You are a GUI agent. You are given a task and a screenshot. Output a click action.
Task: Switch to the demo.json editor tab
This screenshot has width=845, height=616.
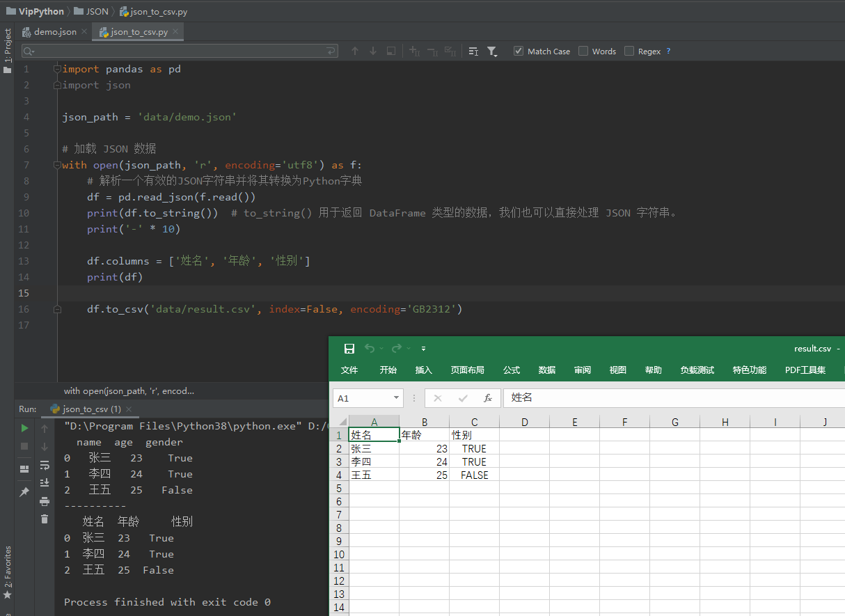54,31
